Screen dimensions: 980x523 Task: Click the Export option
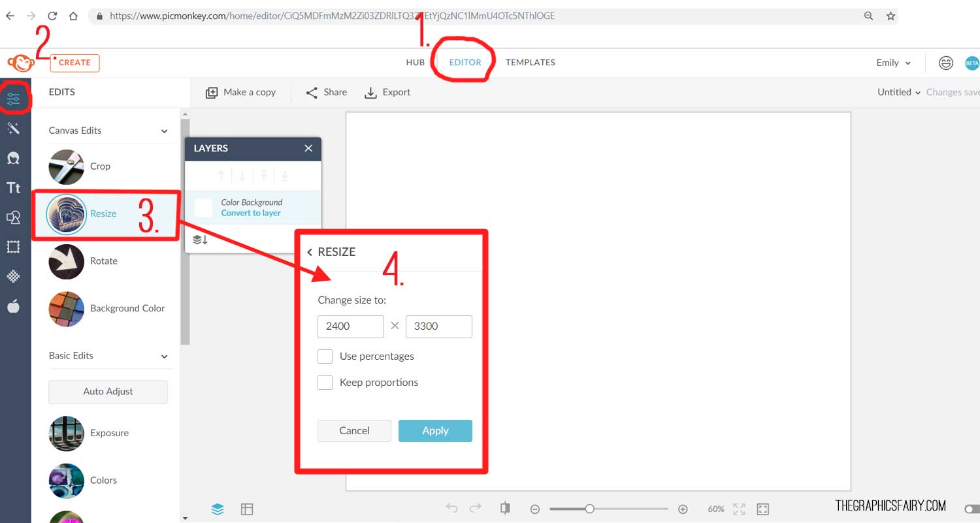(x=387, y=92)
